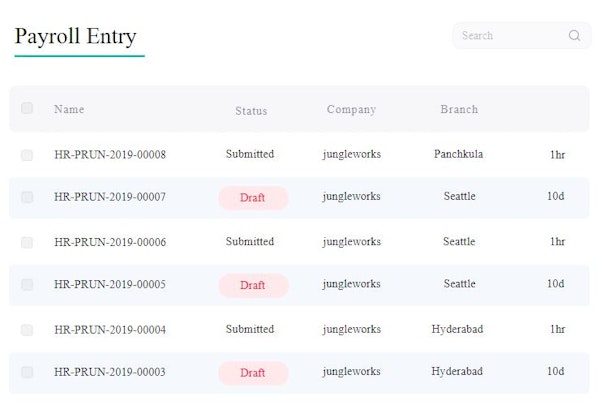Enable checkbox next to HR-PRUN-2019-00004

click(x=27, y=329)
